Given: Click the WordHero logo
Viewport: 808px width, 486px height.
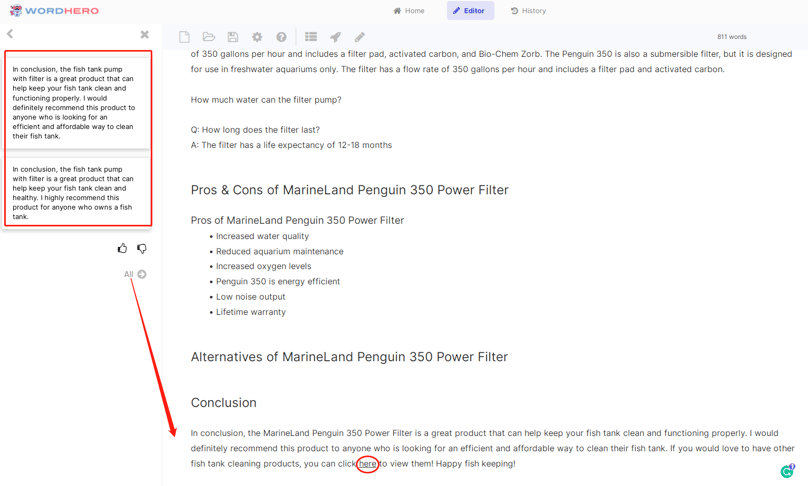Looking at the screenshot, I should pos(54,10).
